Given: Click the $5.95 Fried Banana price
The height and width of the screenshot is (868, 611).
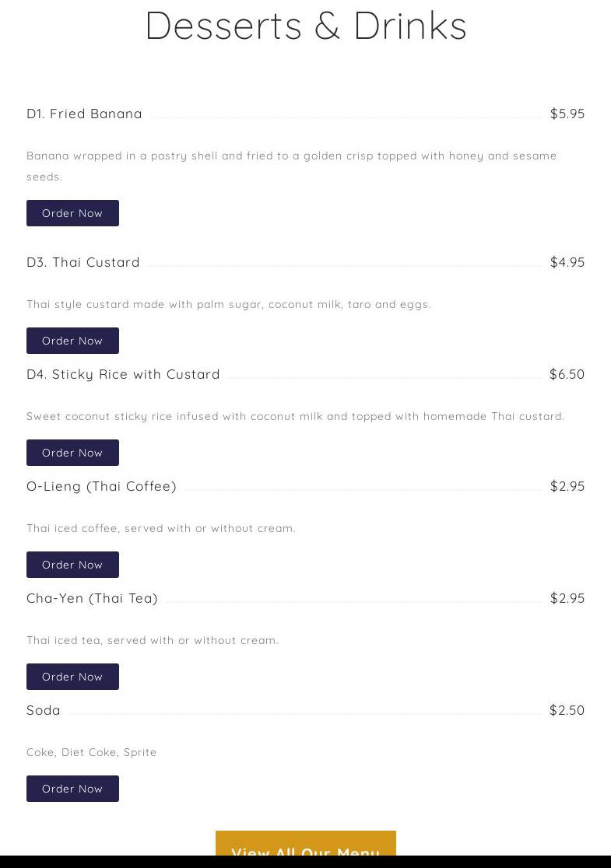Looking at the screenshot, I should point(567,114).
